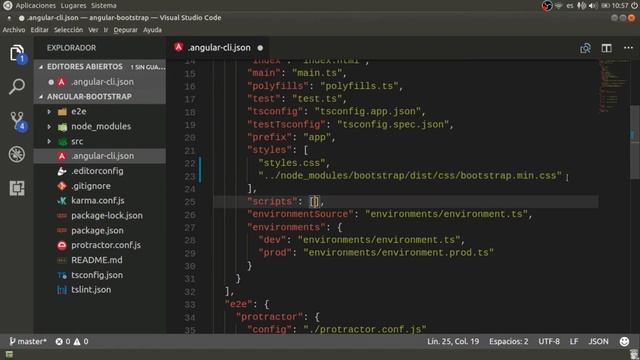This screenshot has width=640, height=360.
Task: Select the .angular-cli.json editor tab
Action: click(x=219, y=48)
